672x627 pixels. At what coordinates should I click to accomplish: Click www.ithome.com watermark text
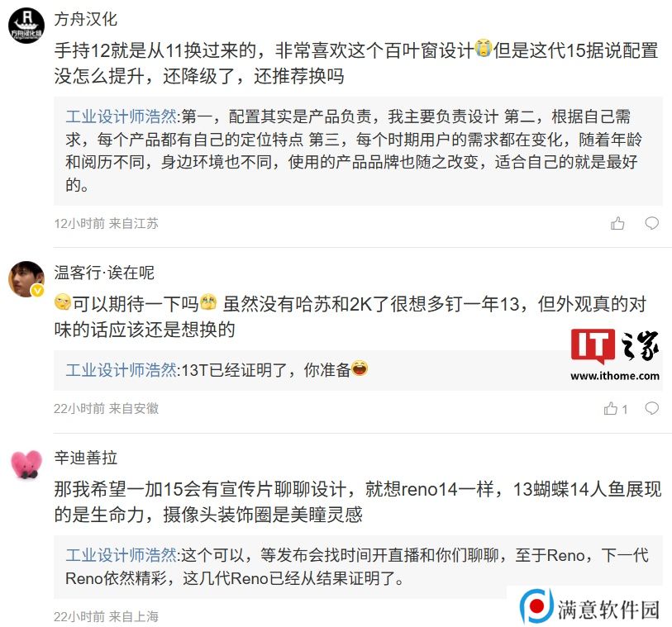615,376
